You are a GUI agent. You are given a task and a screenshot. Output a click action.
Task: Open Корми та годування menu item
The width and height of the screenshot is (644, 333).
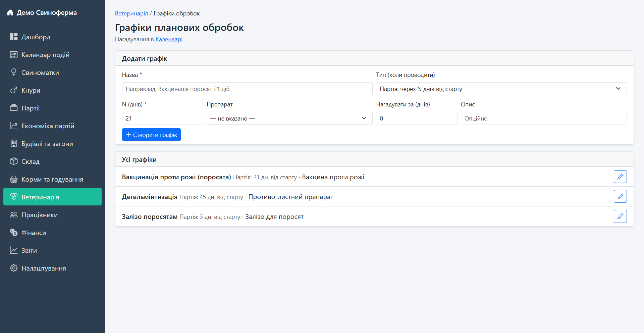pyautogui.click(x=52, y=179)
